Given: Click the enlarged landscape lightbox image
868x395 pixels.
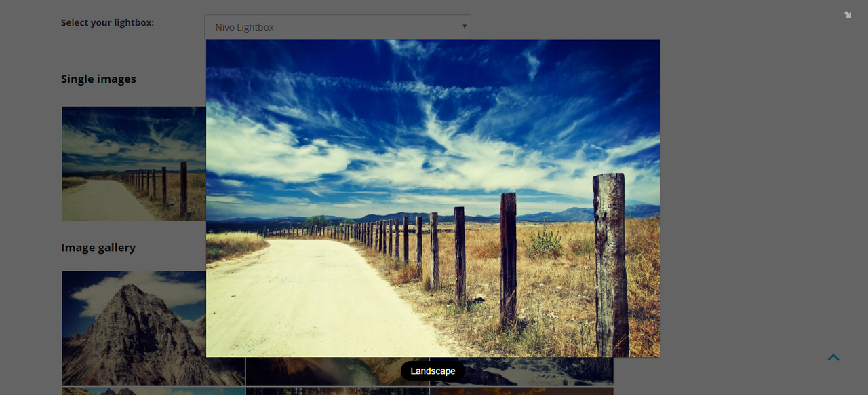Looking at the screenshot, I should click(433, 198).
